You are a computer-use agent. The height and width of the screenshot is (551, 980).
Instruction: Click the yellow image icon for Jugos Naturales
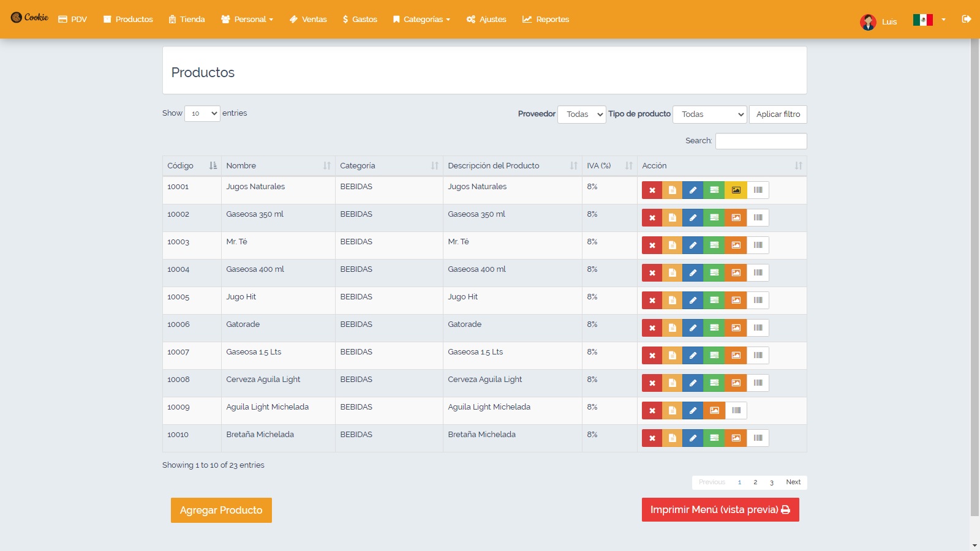pos(736,190)
